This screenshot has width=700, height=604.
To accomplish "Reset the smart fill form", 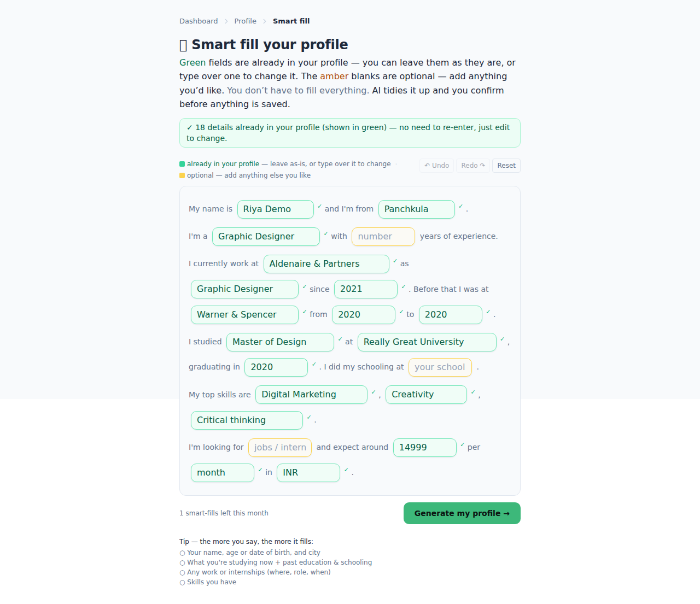I will point(506,166).
